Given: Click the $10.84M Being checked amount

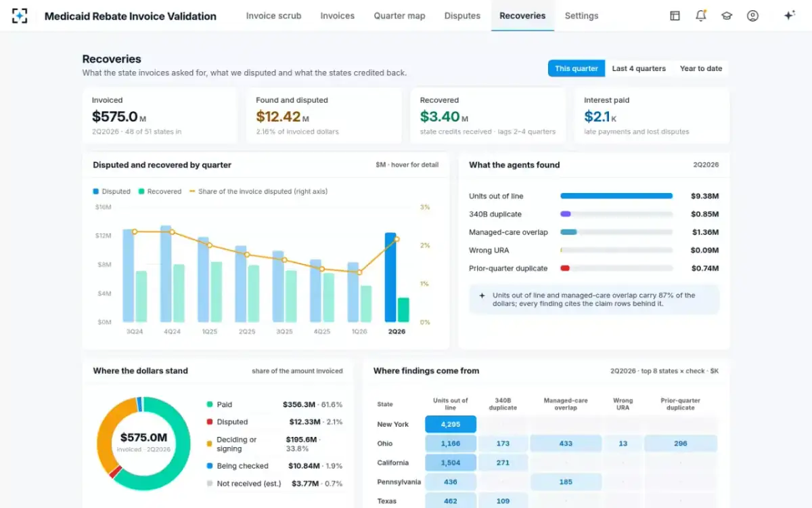Looking at the screenshot, I should tap(306, 466).
